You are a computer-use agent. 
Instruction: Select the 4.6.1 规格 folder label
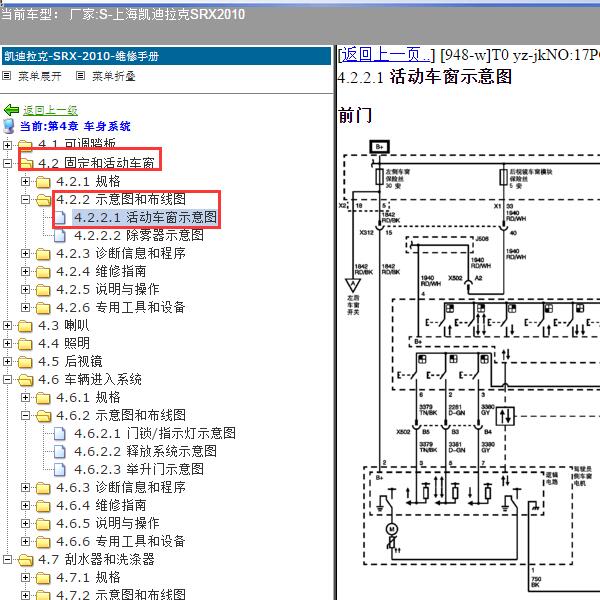coord(88,397)
